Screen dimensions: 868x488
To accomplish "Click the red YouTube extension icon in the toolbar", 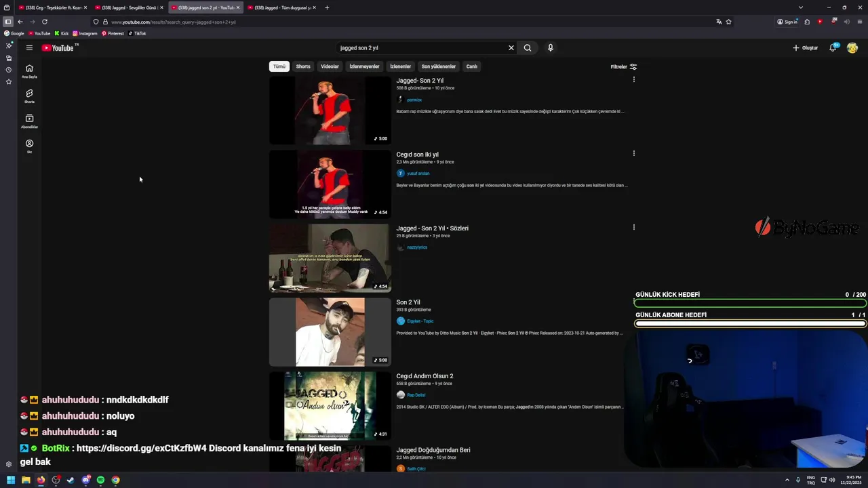I will pyautogui.click(x=820, y=22).
